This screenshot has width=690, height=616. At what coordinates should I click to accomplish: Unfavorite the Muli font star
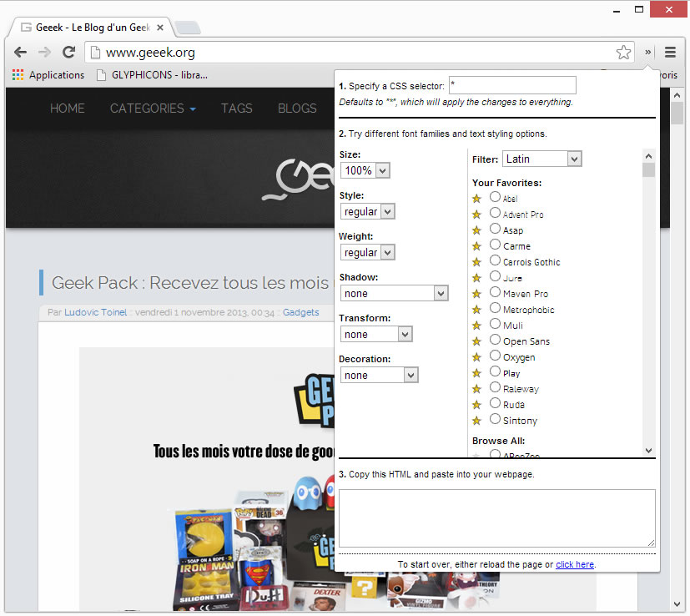pos(476,326)
